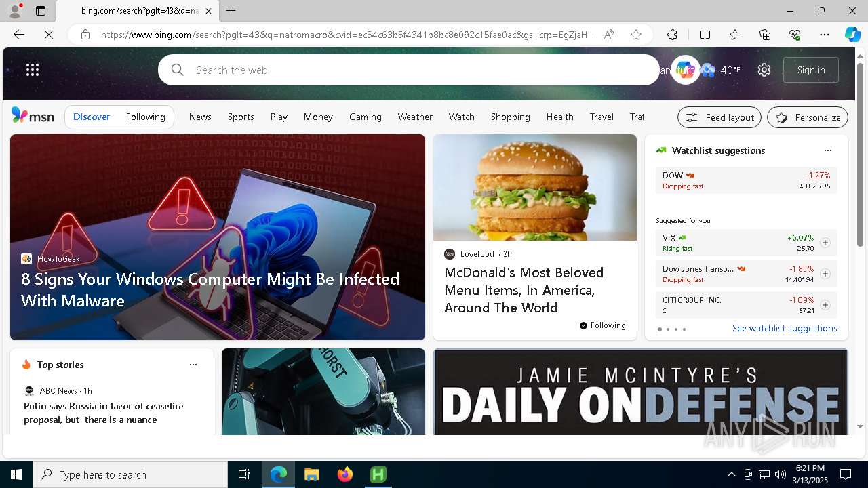Open the Feed layout options

pyautogui.click(x=719, y=117)
